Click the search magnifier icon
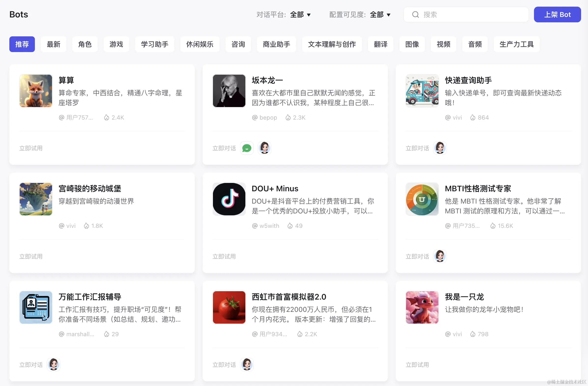 click(415, 14)
